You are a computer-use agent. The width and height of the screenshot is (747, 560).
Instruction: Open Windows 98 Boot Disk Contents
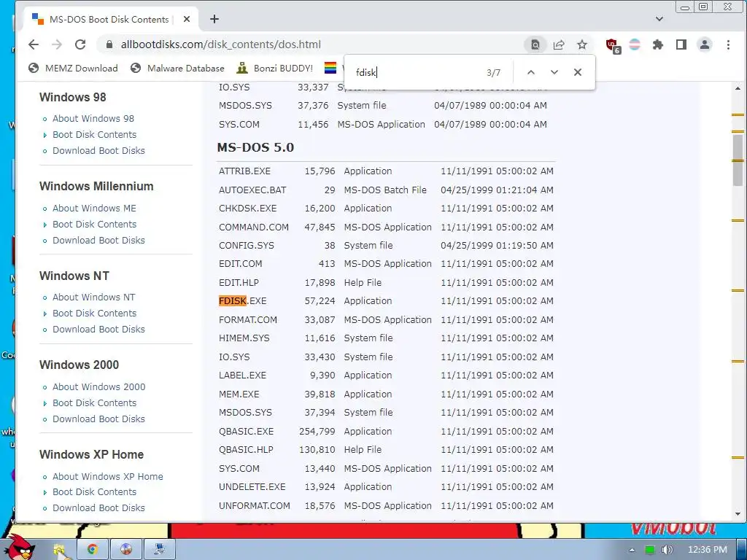click(x=94, y=135)
